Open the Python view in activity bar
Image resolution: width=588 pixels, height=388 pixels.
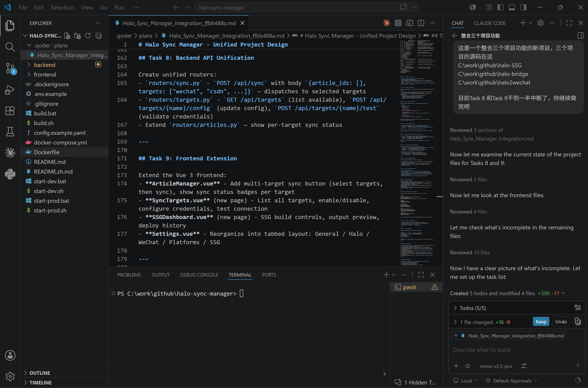(10, 174)
